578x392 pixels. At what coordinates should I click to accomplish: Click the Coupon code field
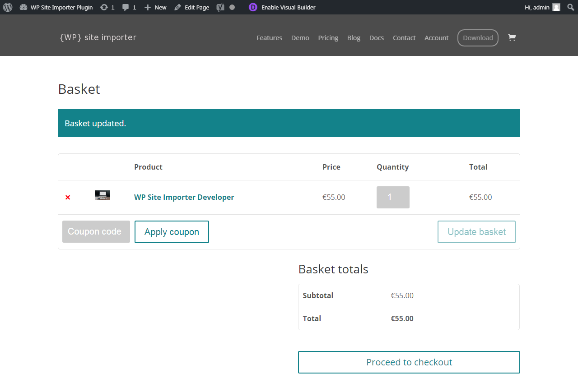(x=96, y=232)
